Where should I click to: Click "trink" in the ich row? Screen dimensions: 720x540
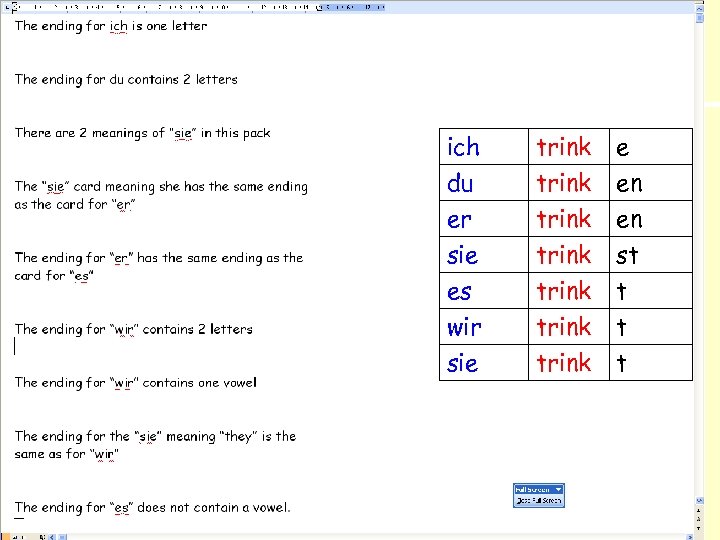pos(564,147)
